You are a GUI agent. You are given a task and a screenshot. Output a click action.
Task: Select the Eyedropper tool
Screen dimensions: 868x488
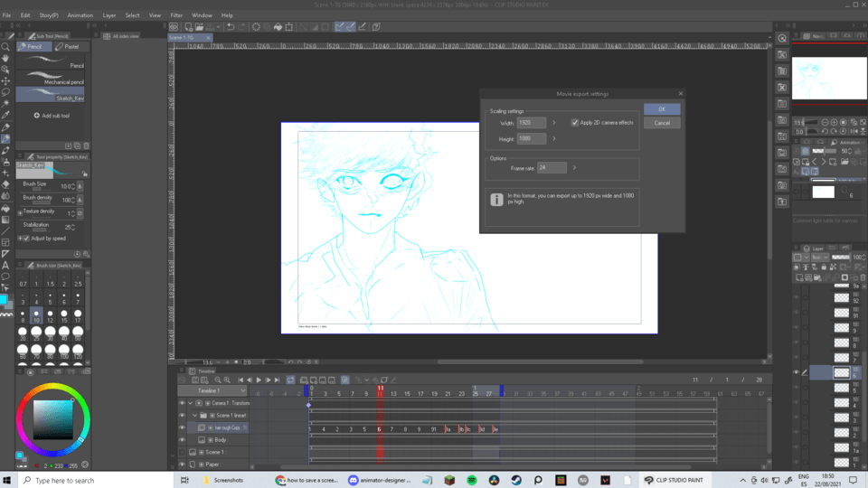point(5,116)
